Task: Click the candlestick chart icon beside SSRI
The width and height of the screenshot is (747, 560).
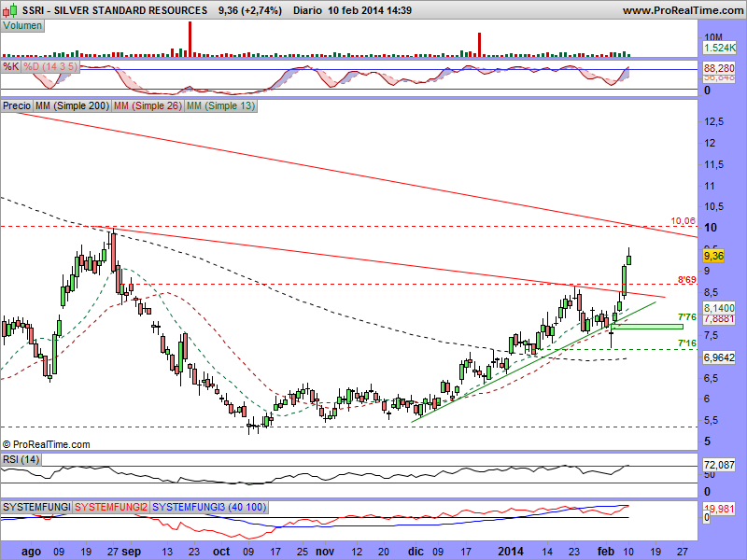Action: pos(12,9)
